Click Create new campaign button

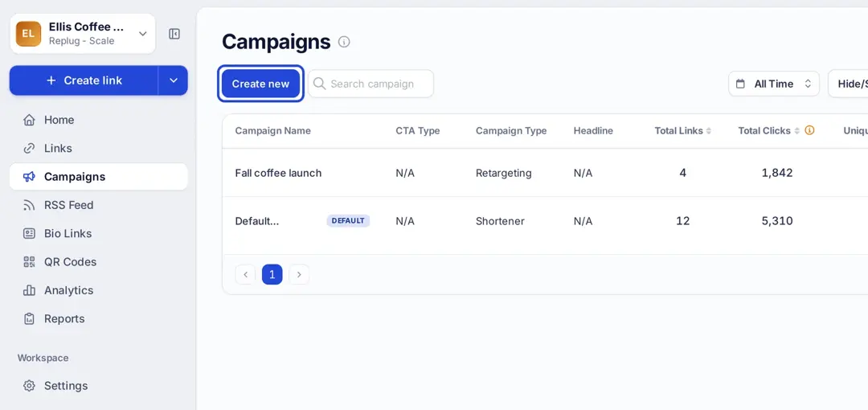(x=260, y=84)
